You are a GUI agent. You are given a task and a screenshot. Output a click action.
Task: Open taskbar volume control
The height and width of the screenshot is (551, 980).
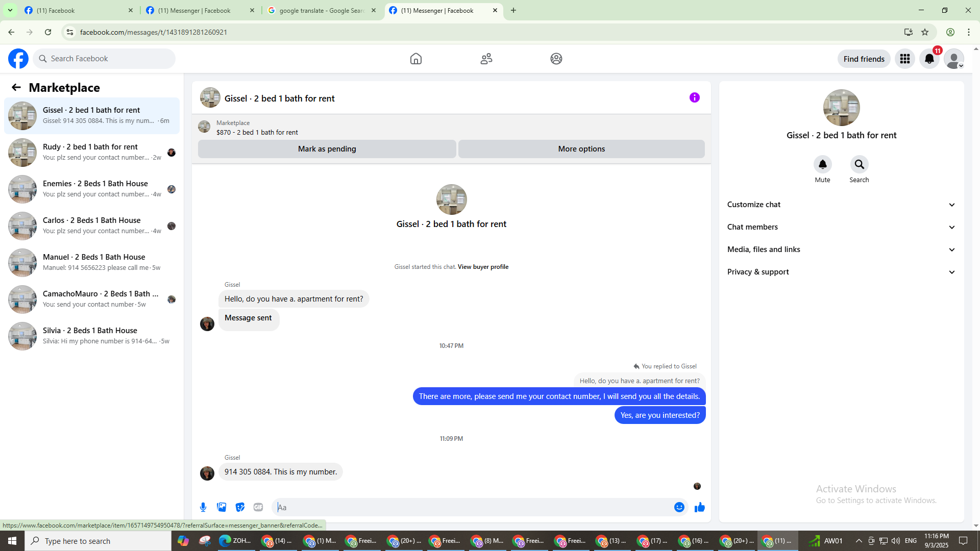tap(896, 541)
